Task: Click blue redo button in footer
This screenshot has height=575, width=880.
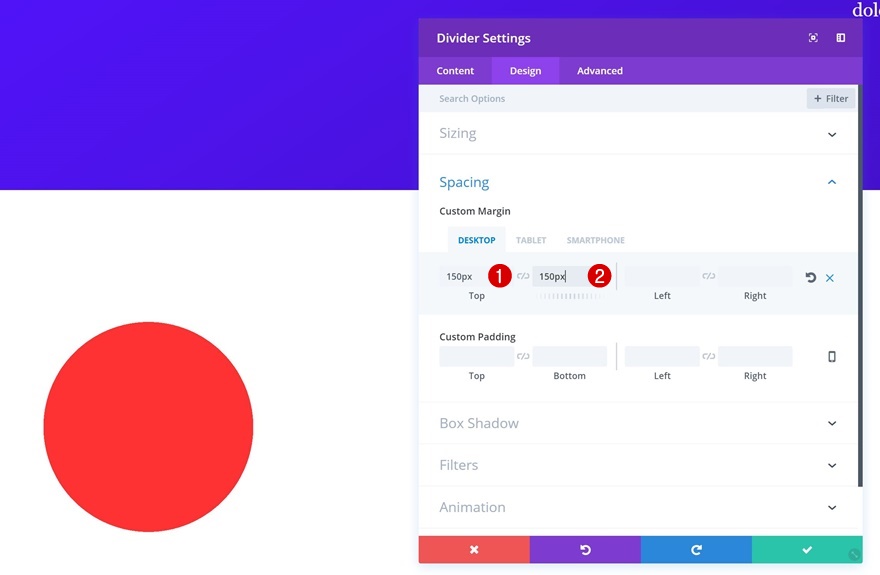Action: coord(696,550)
